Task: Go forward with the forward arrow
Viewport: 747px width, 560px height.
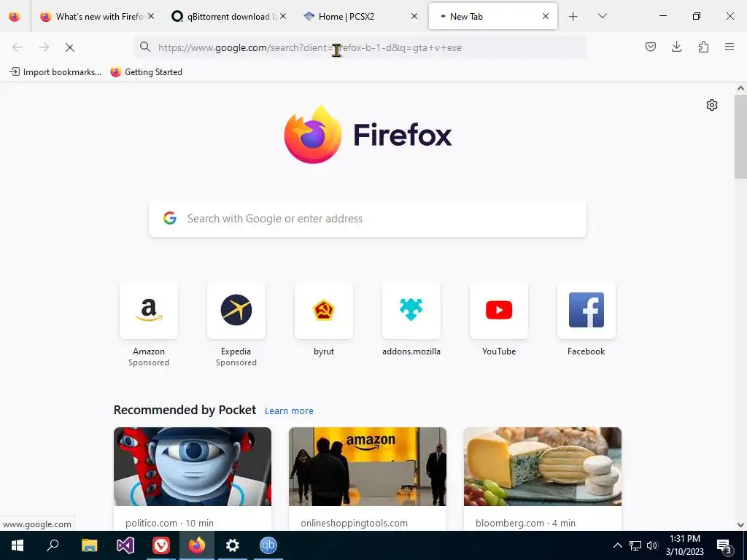Action: (44, 47)
